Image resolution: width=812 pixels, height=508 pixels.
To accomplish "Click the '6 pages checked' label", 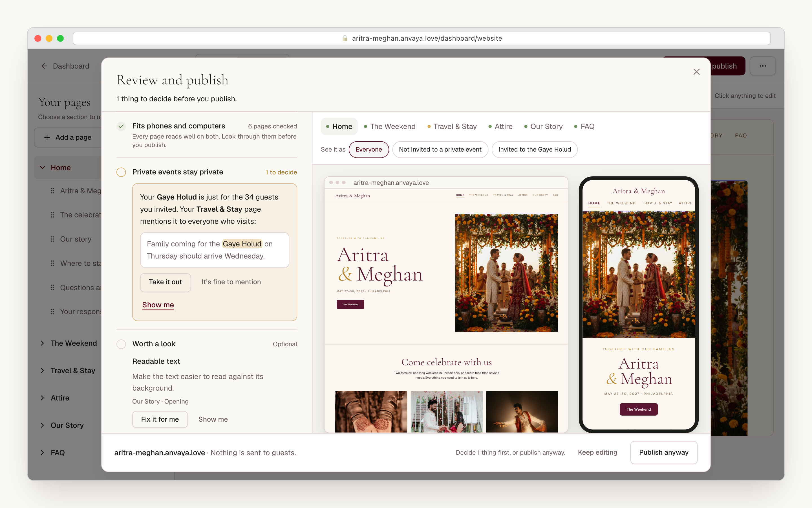I will [x=272, y=126].
